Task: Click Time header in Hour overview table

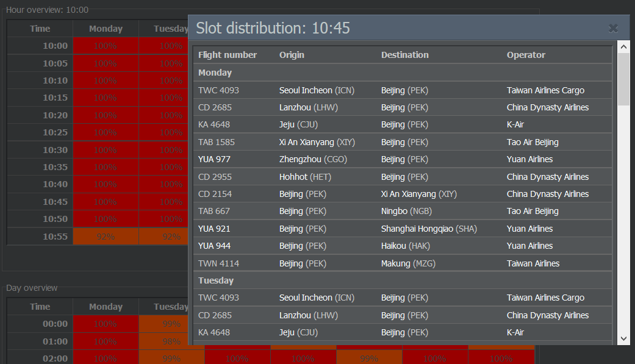Action: 40,29
